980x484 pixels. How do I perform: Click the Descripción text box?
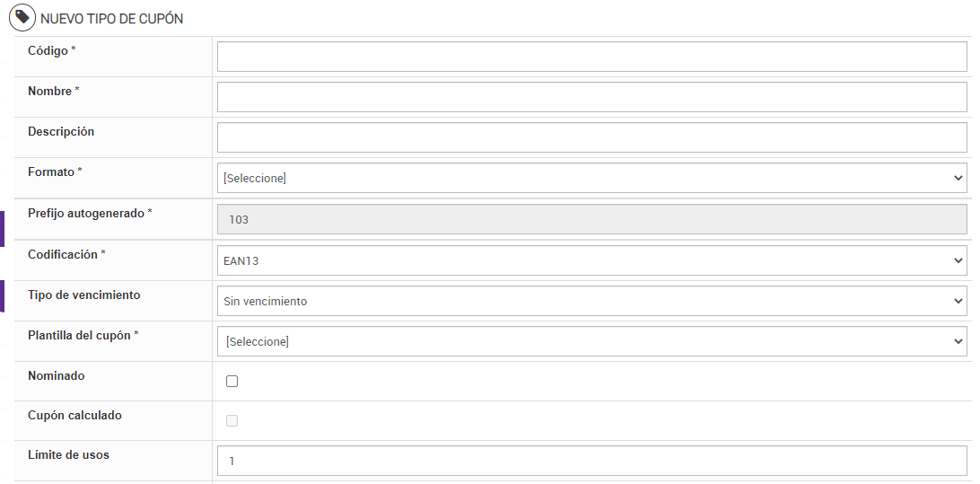[591, 137]
